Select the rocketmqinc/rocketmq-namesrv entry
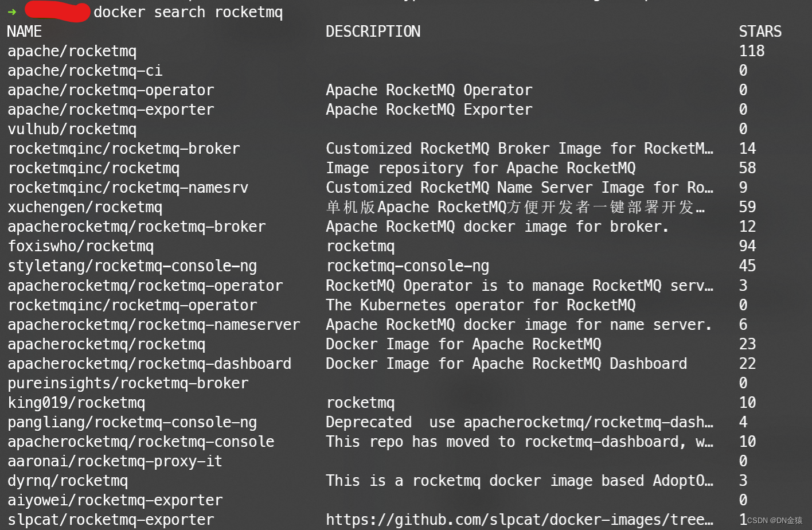 pyautogui.click(x=127, y=188)
